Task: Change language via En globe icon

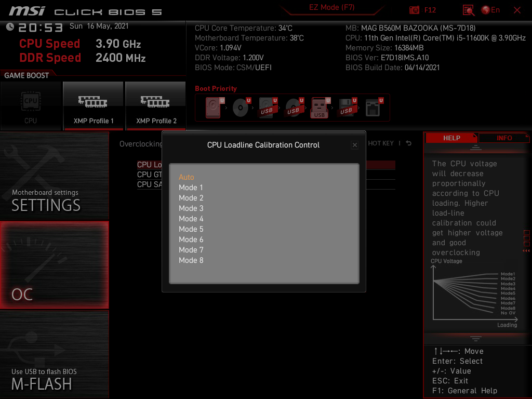Action: 490,10
